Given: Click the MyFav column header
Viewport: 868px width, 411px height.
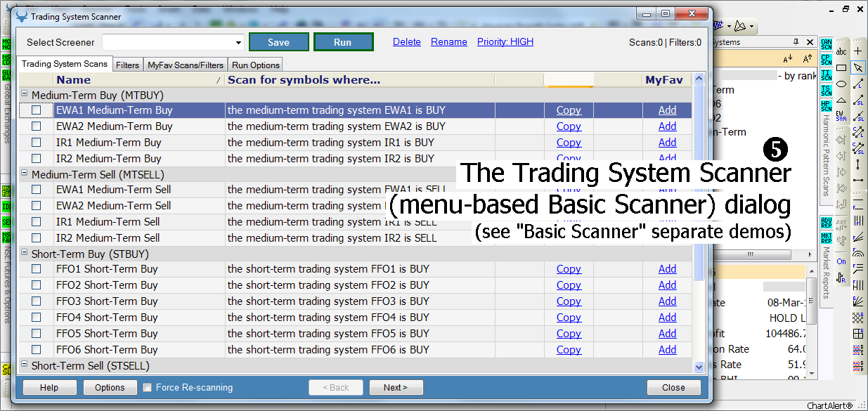Looking at the screenshot, I should (x=664, y=80).
